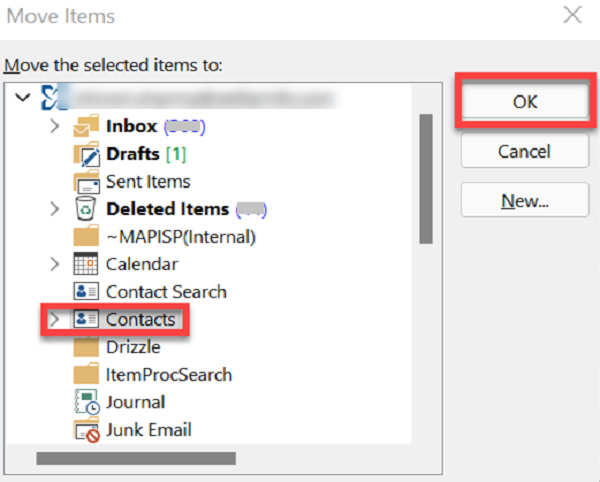Select the ItemProcSearch folder label
600x482 pixels.
tap(169, 375)
